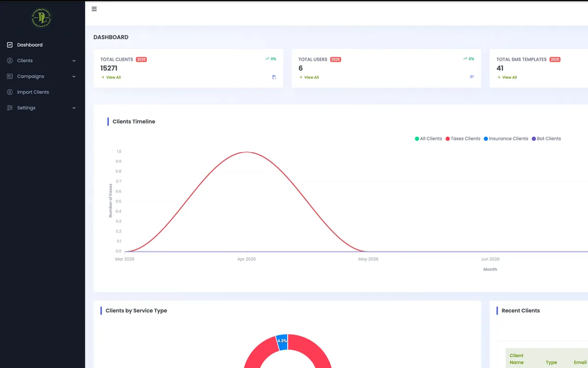
Task: Click the Total Users card people icon
Action: 472,77
